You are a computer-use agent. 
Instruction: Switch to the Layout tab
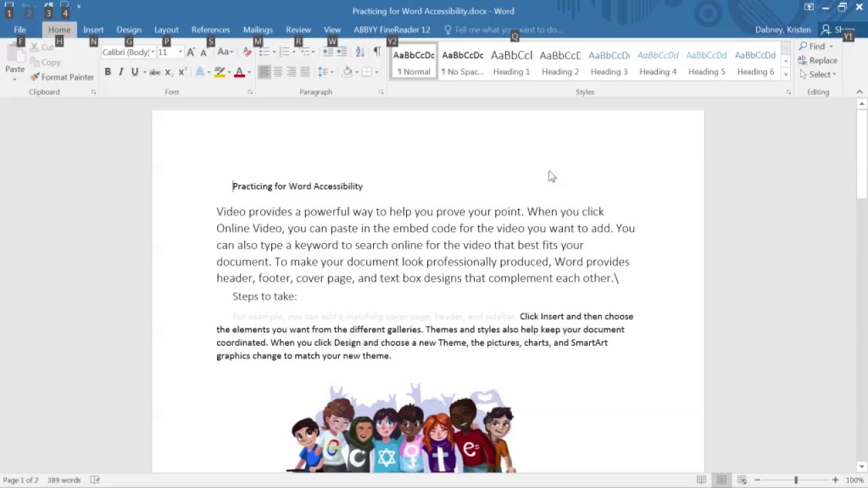tap(166, 30)
